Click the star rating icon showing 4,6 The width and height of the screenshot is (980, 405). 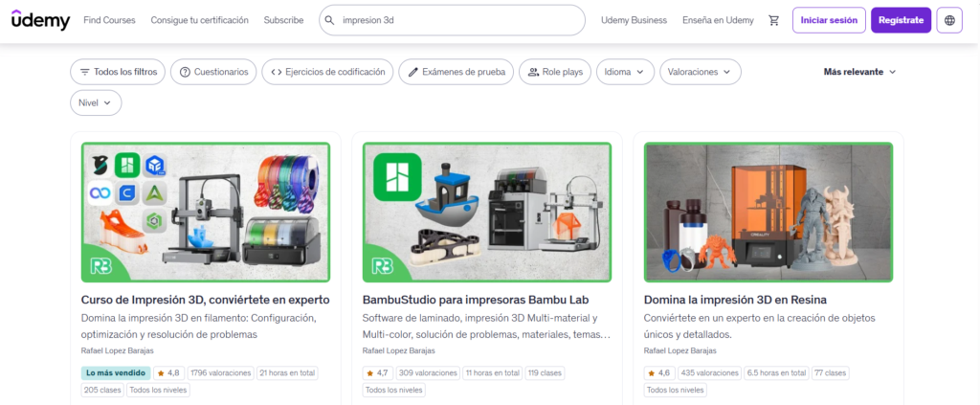pyautogui.click(x=651, y=373)
